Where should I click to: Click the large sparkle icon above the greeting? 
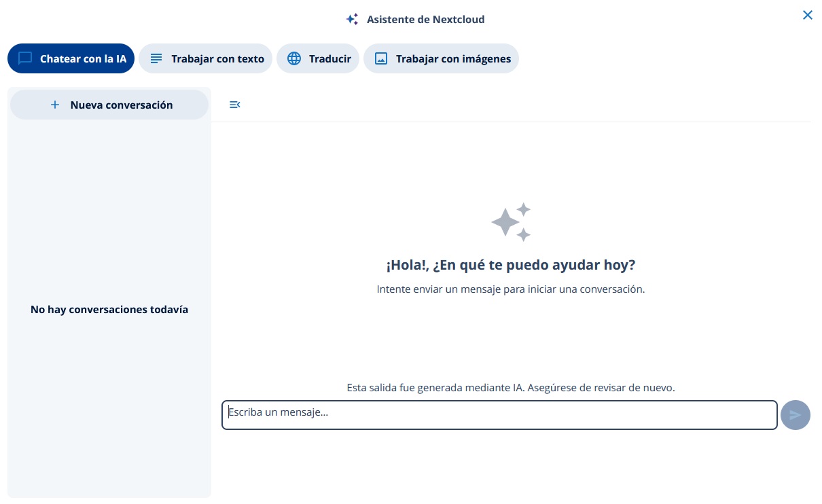[511, 221]
